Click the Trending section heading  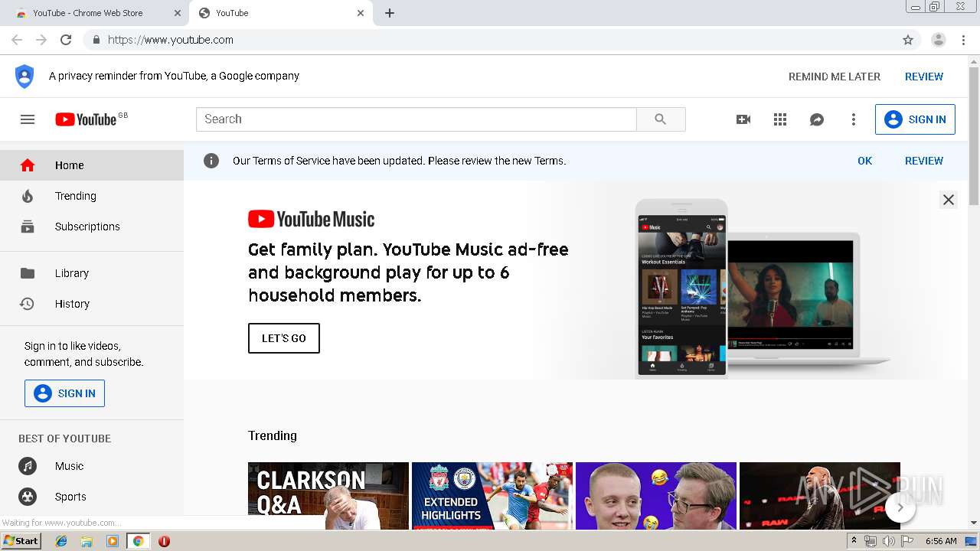coord(273,435)
